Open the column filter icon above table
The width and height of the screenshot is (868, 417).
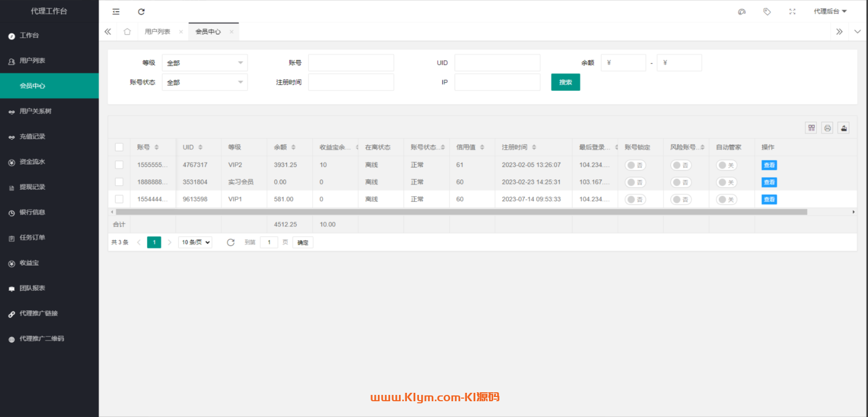(x=811, y=128)
